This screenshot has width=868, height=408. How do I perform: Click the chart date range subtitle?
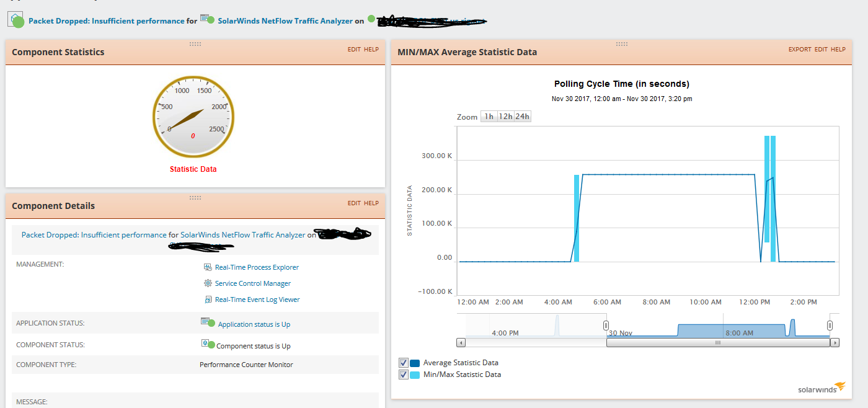[622, 99]
